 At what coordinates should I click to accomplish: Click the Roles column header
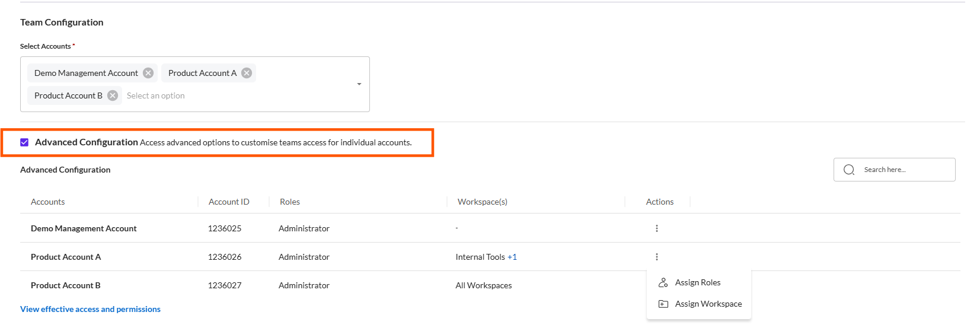click(290, 202)
